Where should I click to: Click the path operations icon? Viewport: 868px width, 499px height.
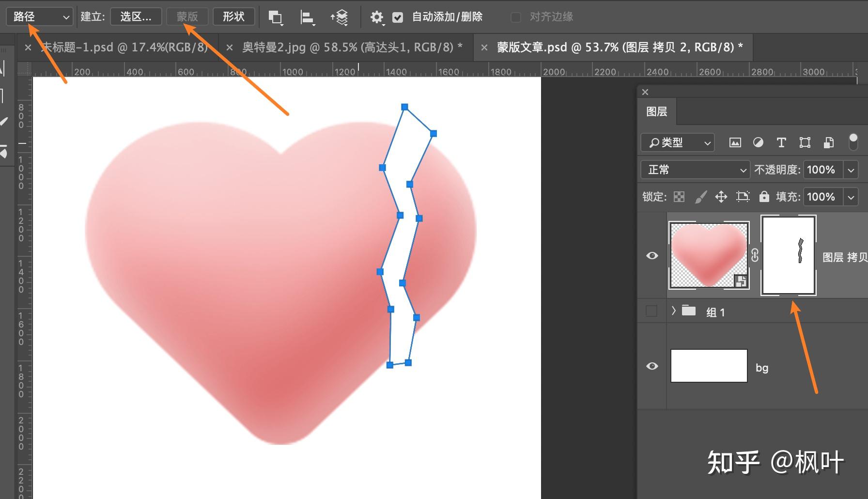(275, 17)
